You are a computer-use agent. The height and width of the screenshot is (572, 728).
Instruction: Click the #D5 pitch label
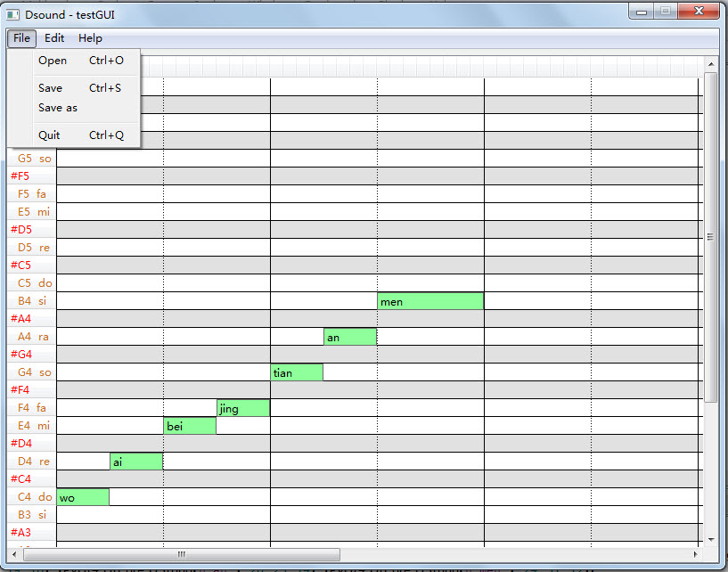[31, 229]
